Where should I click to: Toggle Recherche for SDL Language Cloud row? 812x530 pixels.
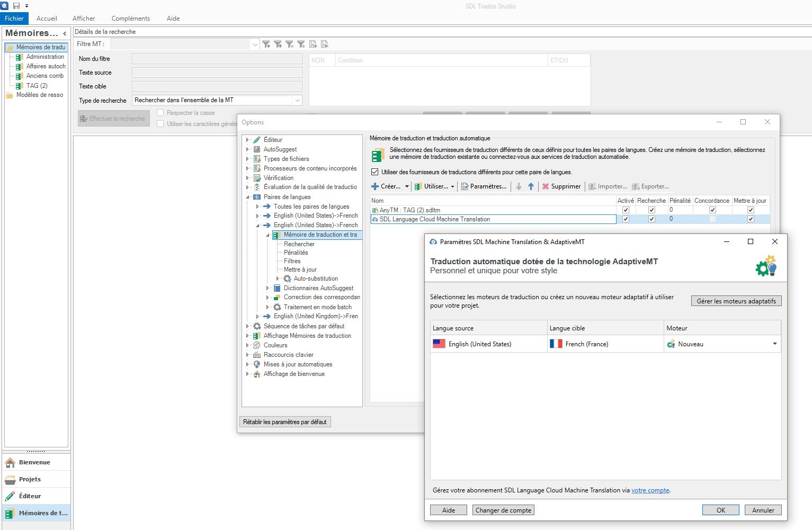pos(652,219)
